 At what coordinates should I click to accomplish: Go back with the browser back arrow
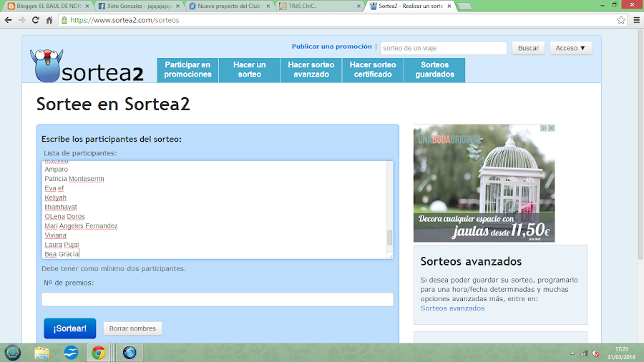click(x=8, y=20)
